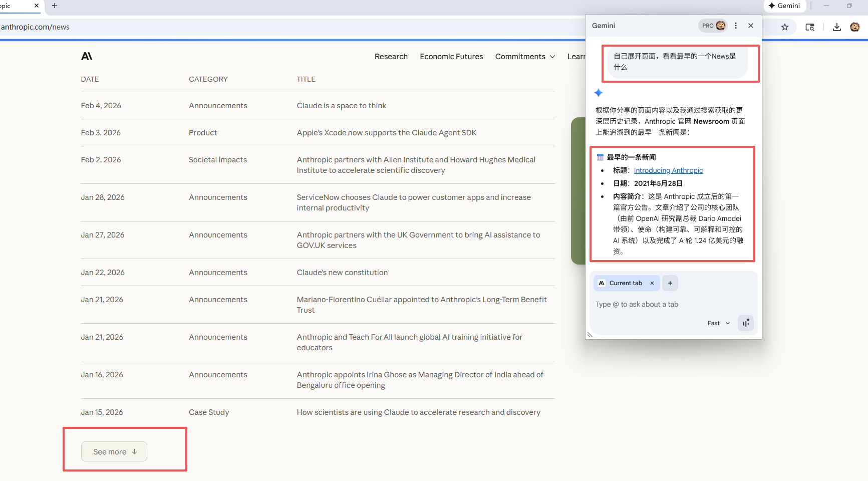
Task: Add context with the plus button in Gemini
Action: (x=670, y=283)
